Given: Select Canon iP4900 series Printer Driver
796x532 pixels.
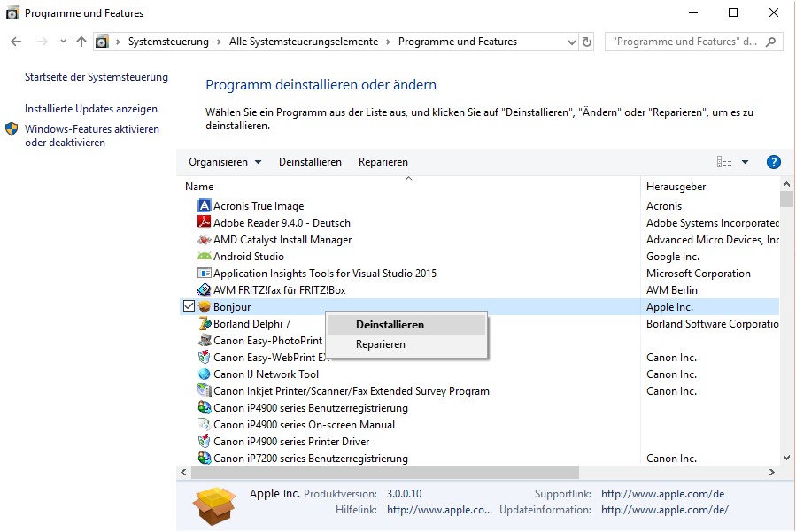Looking at the screenshot, I should [291, 441].
